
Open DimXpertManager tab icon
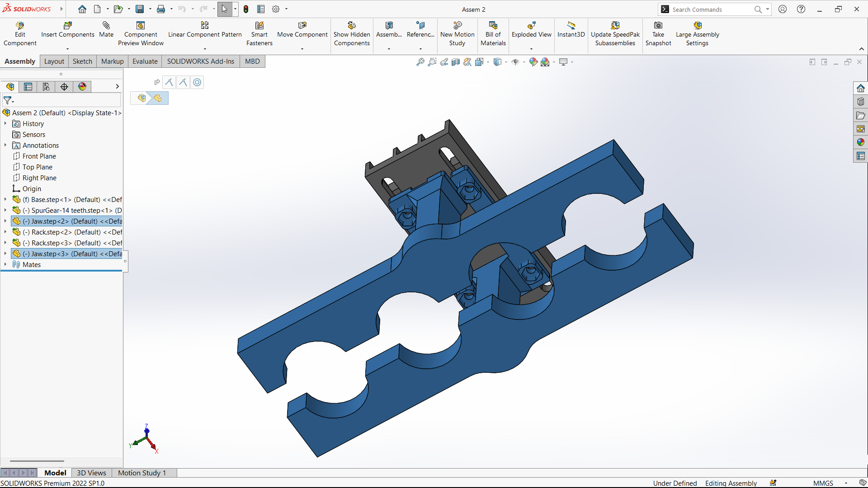[64, 87]
